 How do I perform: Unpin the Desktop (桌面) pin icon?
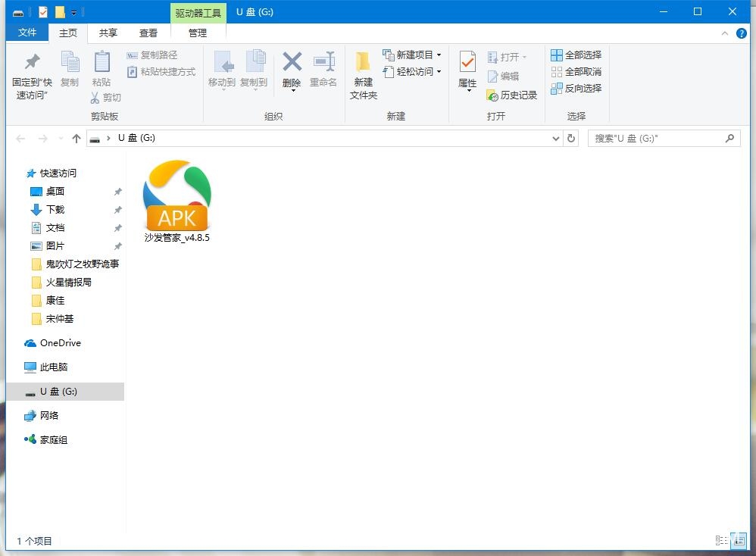[117, 192]
